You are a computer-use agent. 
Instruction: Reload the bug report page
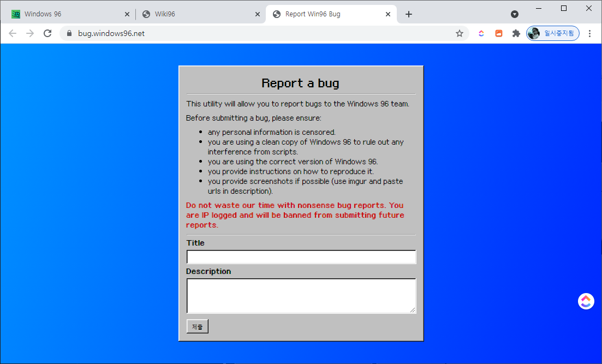[x=47, y=33]
